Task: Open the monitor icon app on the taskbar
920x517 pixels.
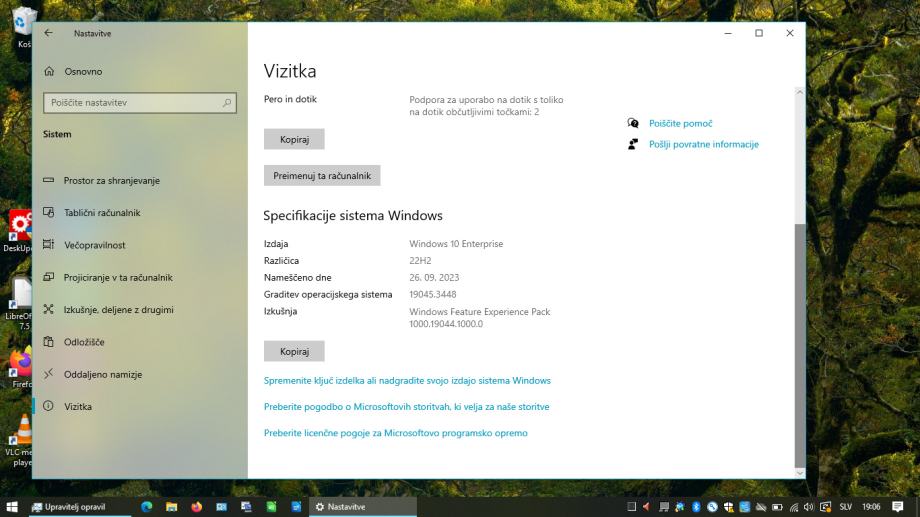Action: (246, 506)
